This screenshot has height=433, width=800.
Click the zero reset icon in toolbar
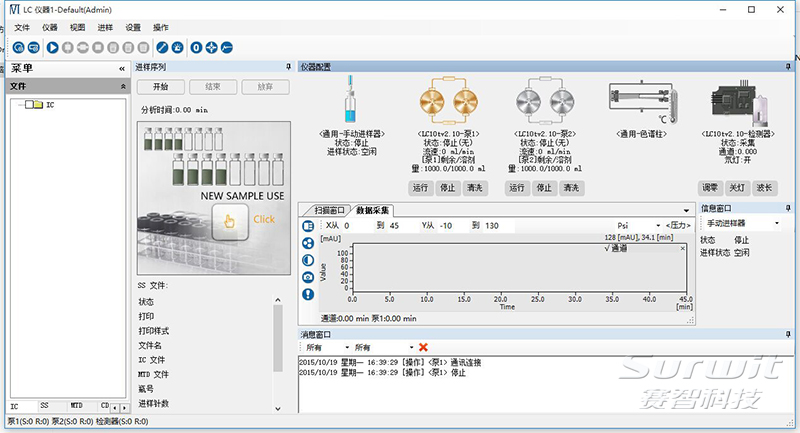[196, 46]
